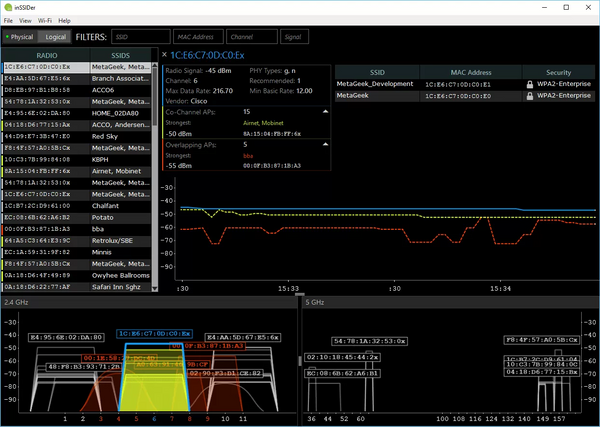Click the 2.4 GHz panel header
Image resolution: width=600 pixels, height=427 pixels.
(149, 302)
